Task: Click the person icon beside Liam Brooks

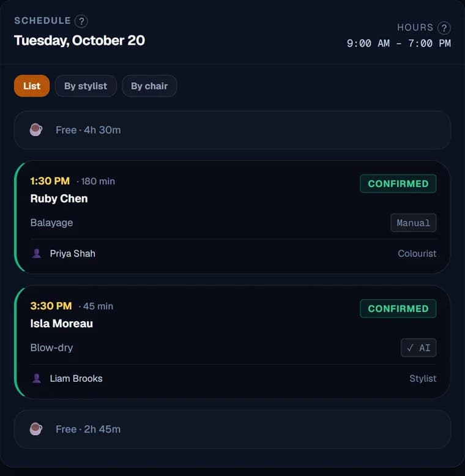Action: pyautogui.click(x=37, y=378)
